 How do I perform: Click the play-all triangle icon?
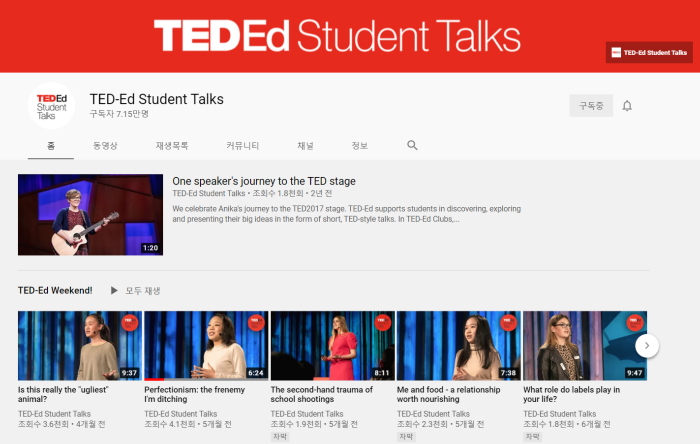tap(114, 290)
